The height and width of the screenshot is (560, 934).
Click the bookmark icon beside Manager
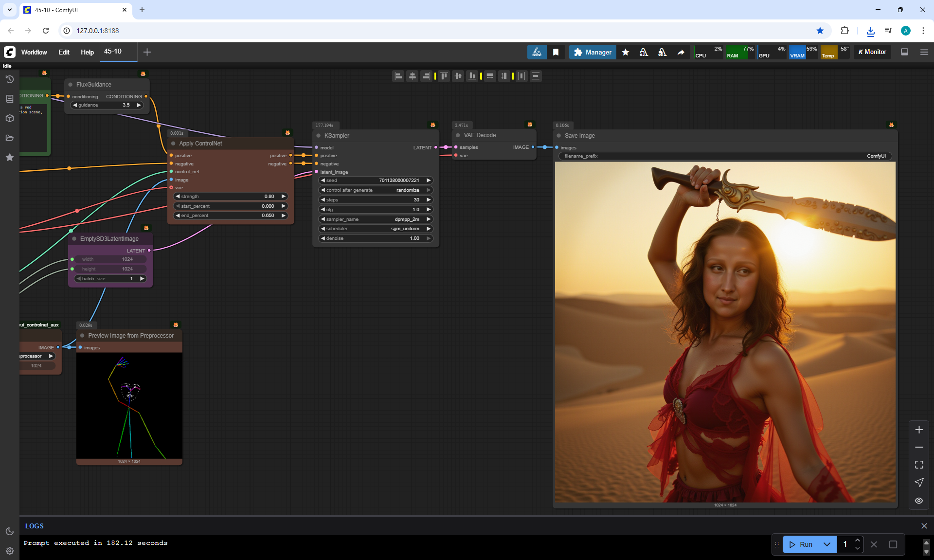tap(556, 52)
